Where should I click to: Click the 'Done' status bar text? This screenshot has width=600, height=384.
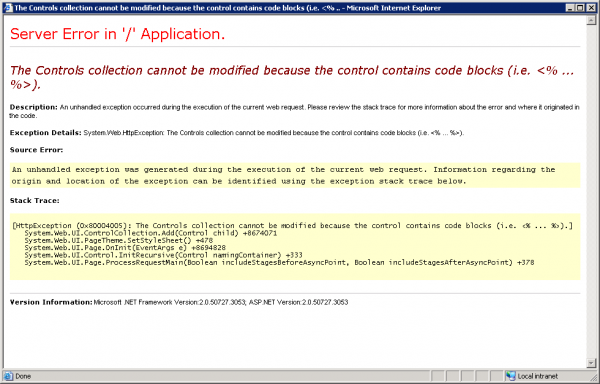[x=23, y=376]
